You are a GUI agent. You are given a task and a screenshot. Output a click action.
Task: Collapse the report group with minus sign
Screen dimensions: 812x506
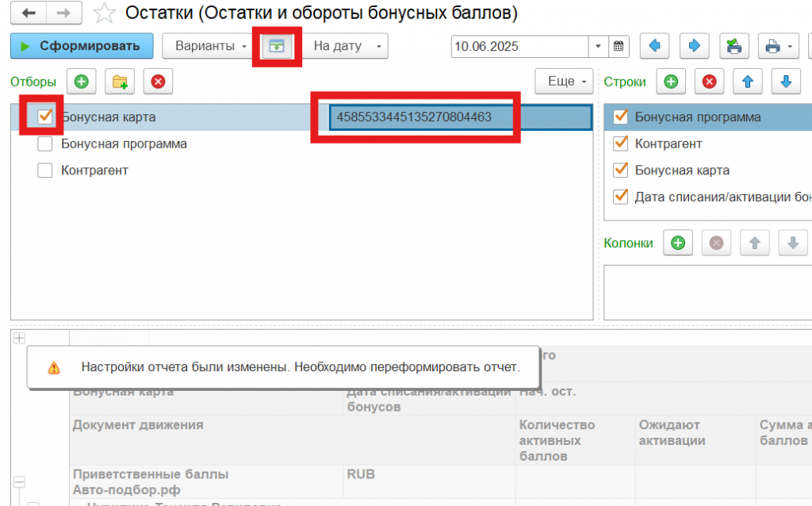19,482
